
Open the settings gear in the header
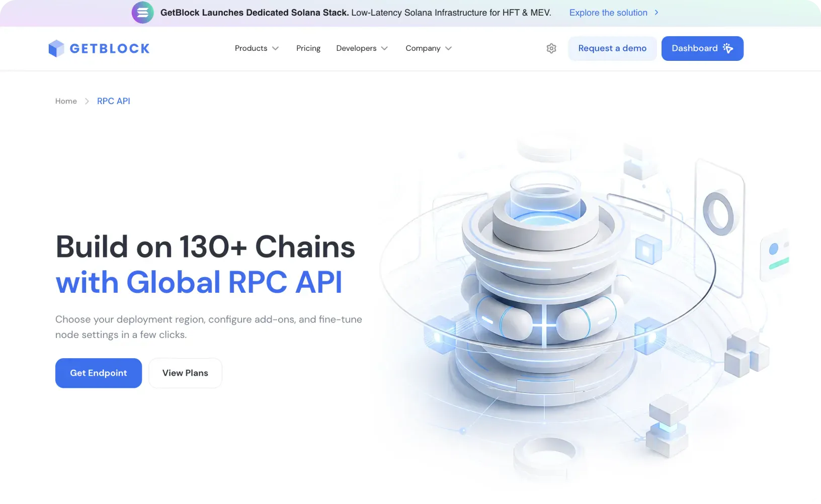pyautogui.click(x=551, y=48)
